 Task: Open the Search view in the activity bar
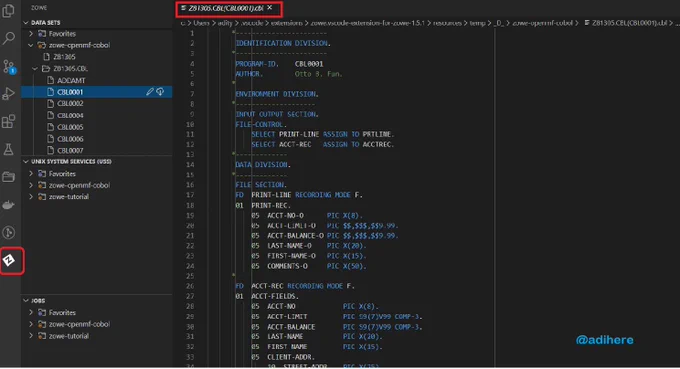coord(8,38)
